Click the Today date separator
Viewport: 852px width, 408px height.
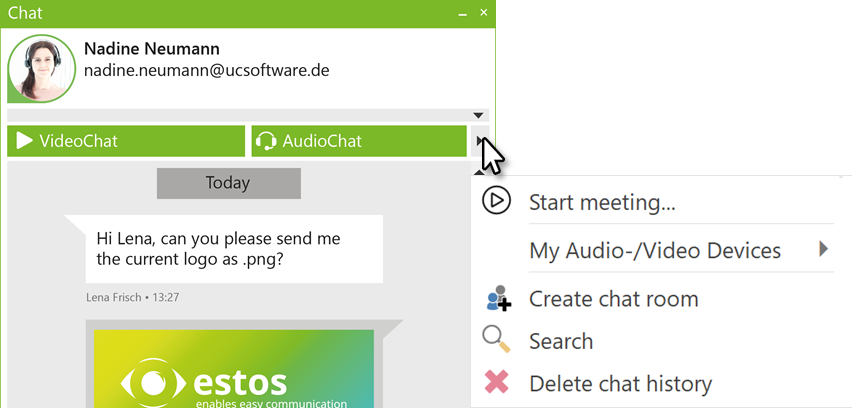[228, 183]
